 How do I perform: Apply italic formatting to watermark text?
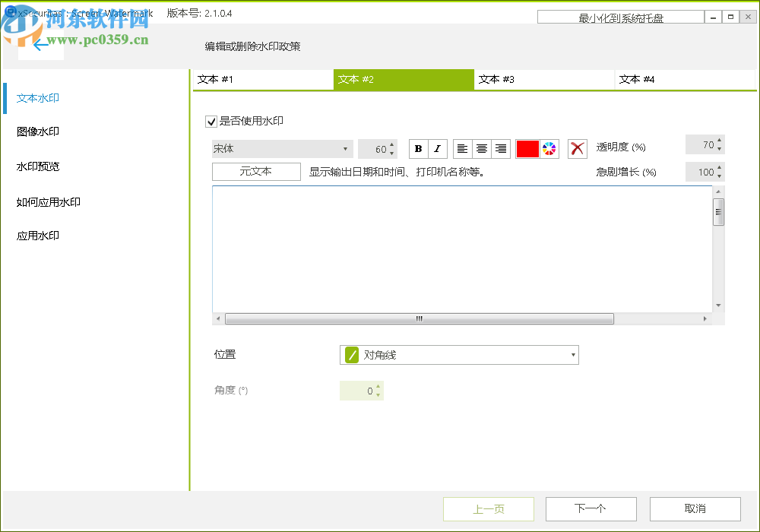pyautogui.click(x=438, y=148)
